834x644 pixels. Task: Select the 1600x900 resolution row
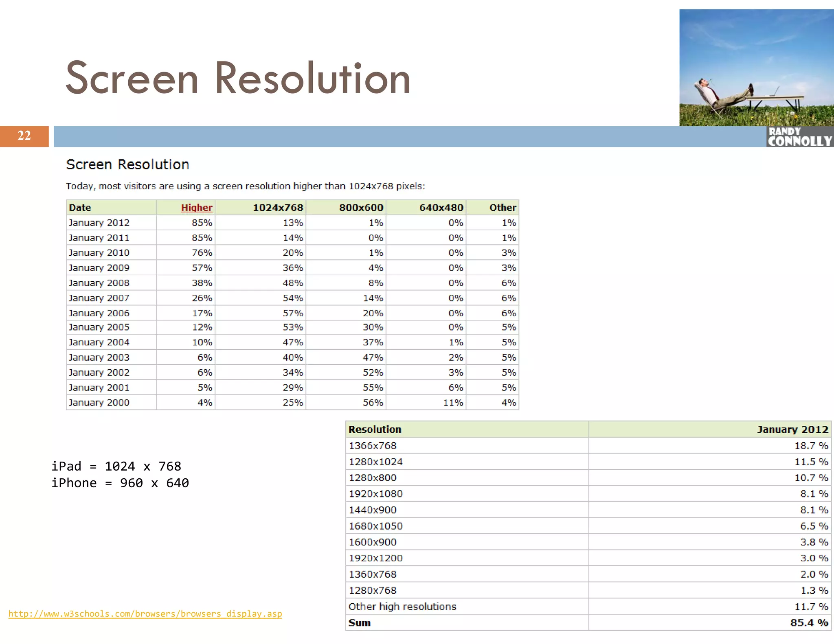pos(588,542)
